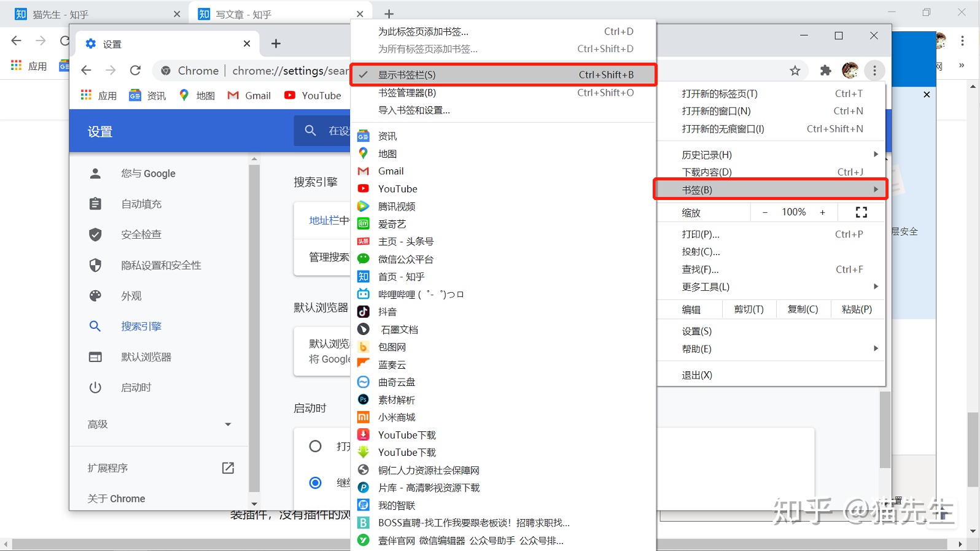Click the profile avatar in the toolbar
The image size is (980, 551).
point(850,71)
